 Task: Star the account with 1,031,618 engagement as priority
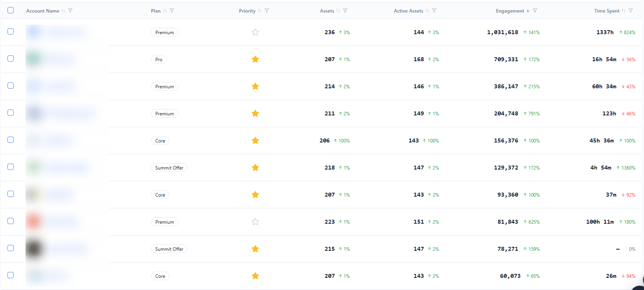pyautogui.click(x=255, y=32)
